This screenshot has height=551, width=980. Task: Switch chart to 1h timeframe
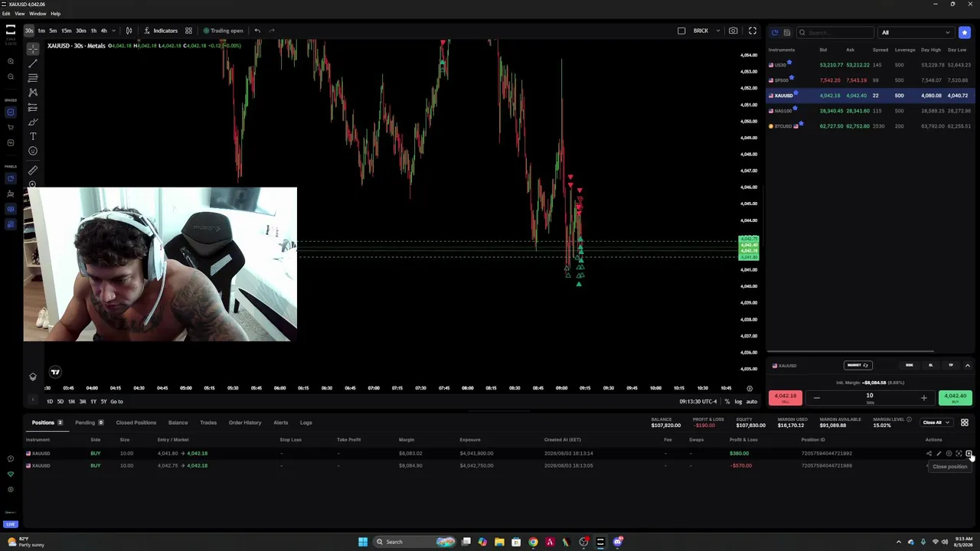(x=93, y=31)
